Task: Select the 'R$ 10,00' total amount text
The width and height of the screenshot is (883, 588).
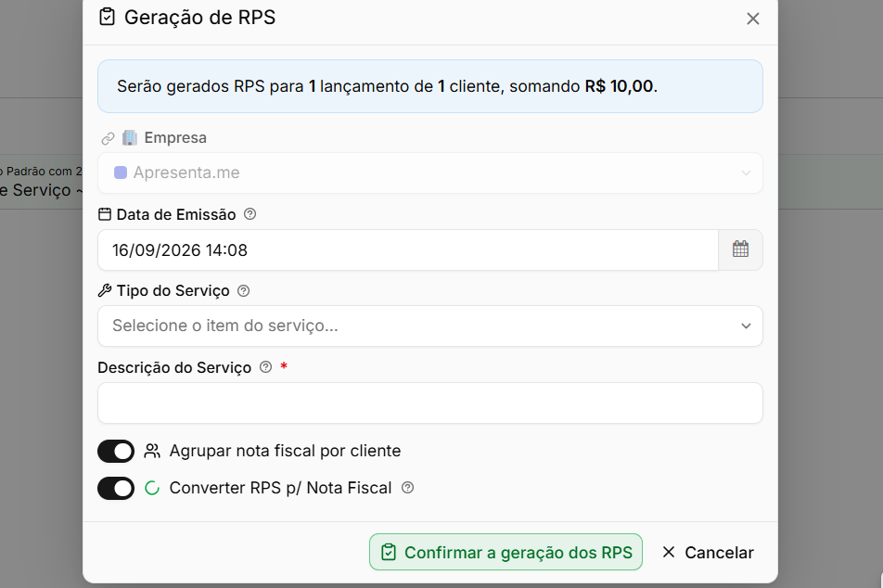Action: tap(619, 86)
